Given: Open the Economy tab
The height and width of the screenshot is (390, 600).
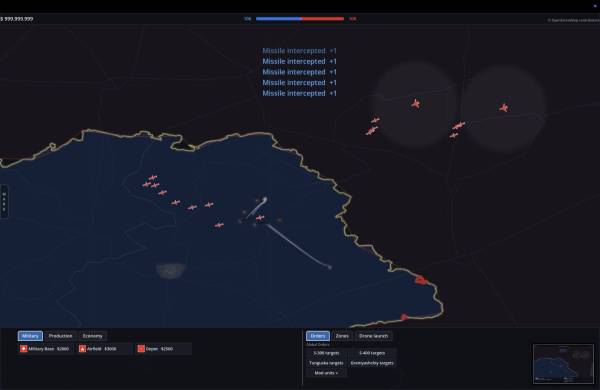Looking at the screenshot, I should (93, 336).
